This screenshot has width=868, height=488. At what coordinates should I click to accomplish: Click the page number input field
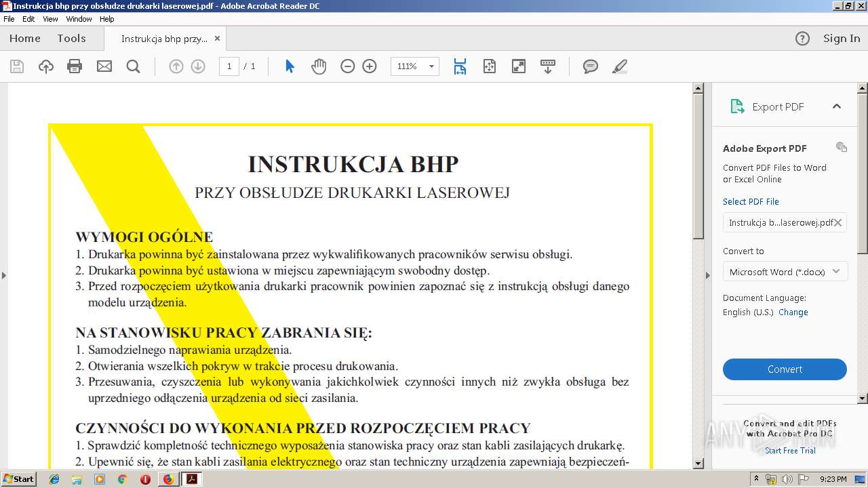pos(229,66)
